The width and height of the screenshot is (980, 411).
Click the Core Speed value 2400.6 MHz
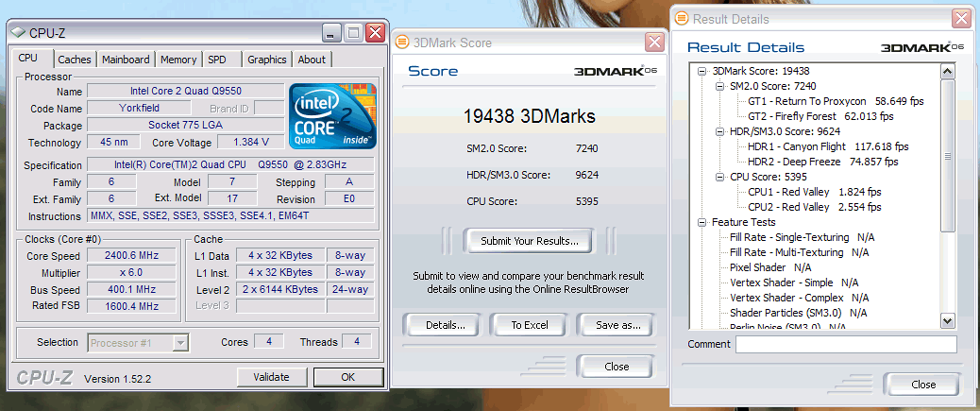tap(131, 255)
